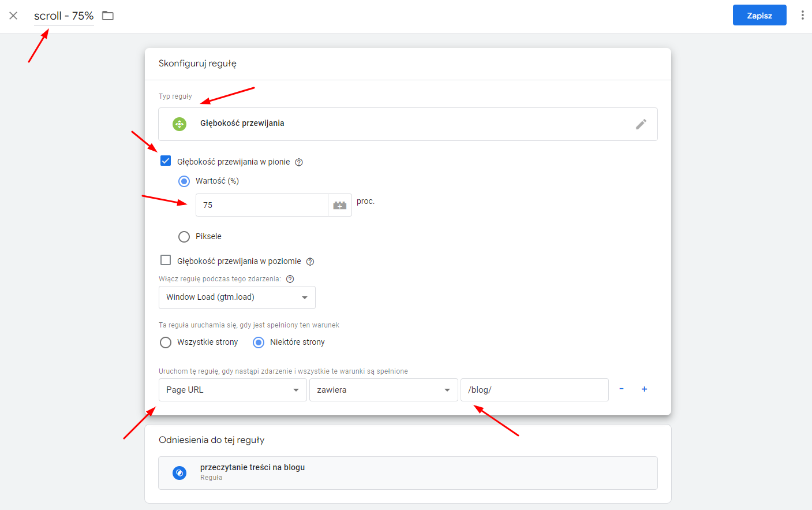Click the folder icon beside the trigger name
This screenshot has height=510, width=812.
click(x=107, y=16)
